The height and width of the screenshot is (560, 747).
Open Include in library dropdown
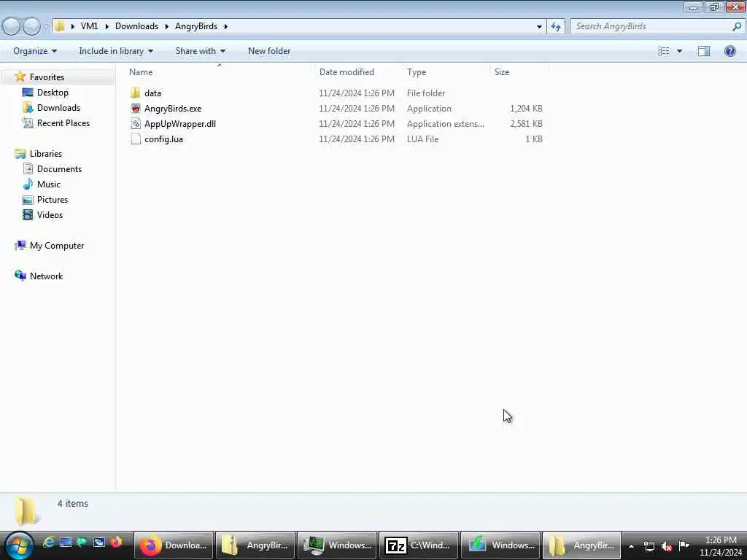point(116,51)
